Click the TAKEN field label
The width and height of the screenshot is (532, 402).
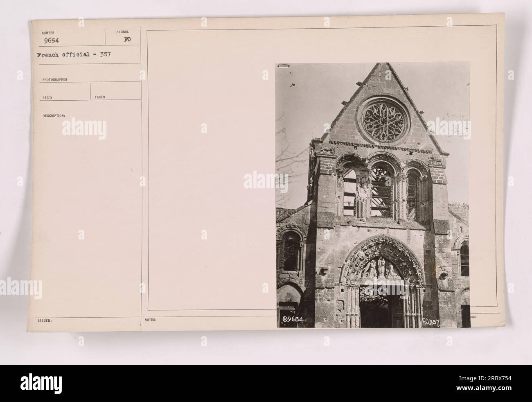pyautogui.click(x=100, y=97)
